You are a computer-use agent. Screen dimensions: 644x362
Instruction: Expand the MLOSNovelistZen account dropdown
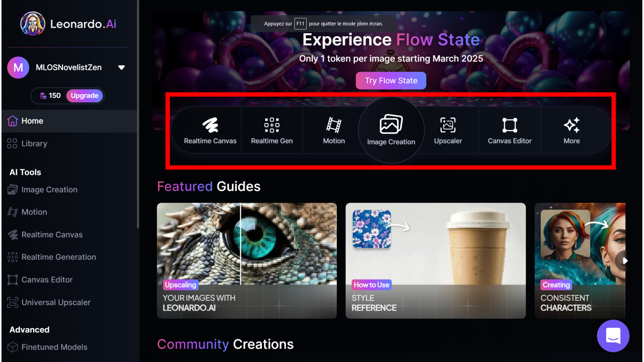pyautogui.click(x=121, y=67)
